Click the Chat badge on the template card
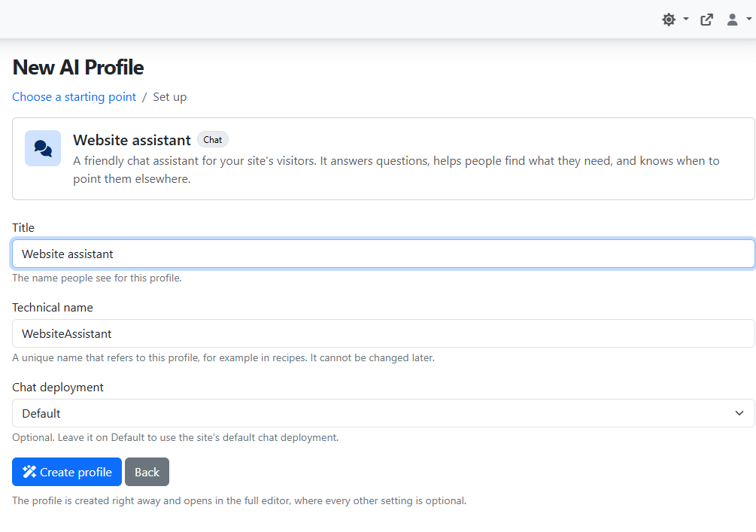Viewport: 756px width, 532px height. point(213,140)
